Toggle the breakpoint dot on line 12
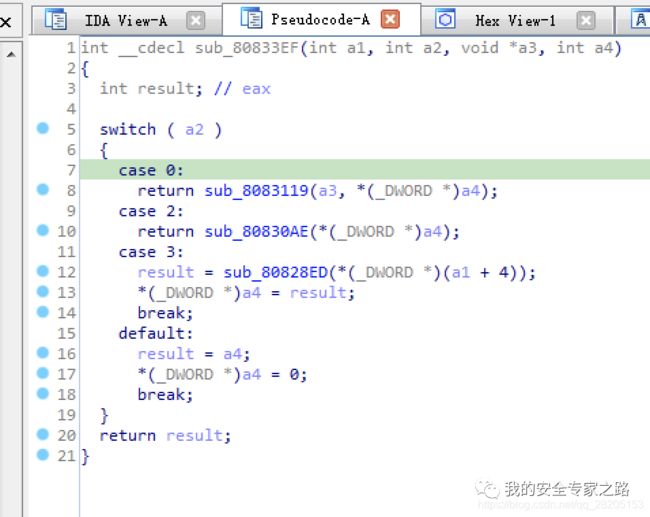 pos(43,271)
